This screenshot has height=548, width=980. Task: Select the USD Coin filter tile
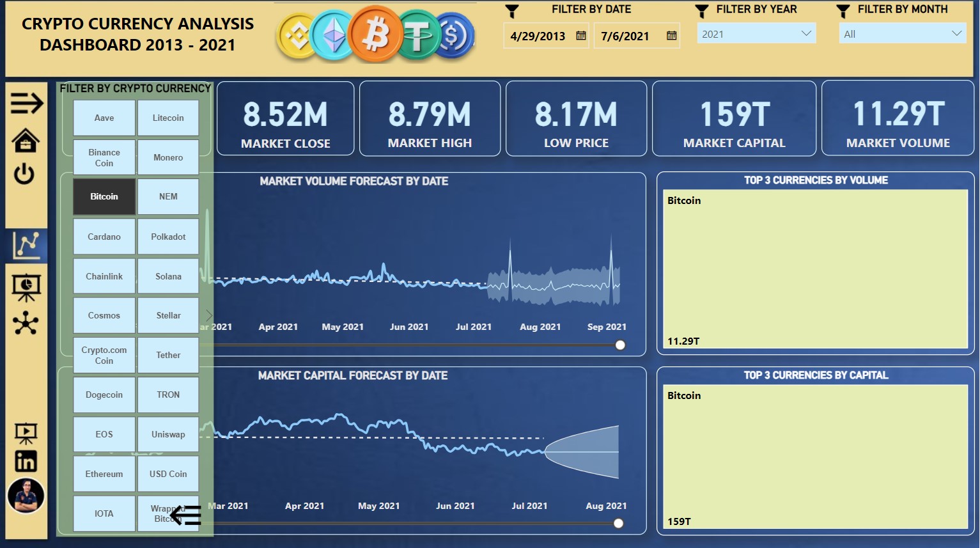[168, 474]
